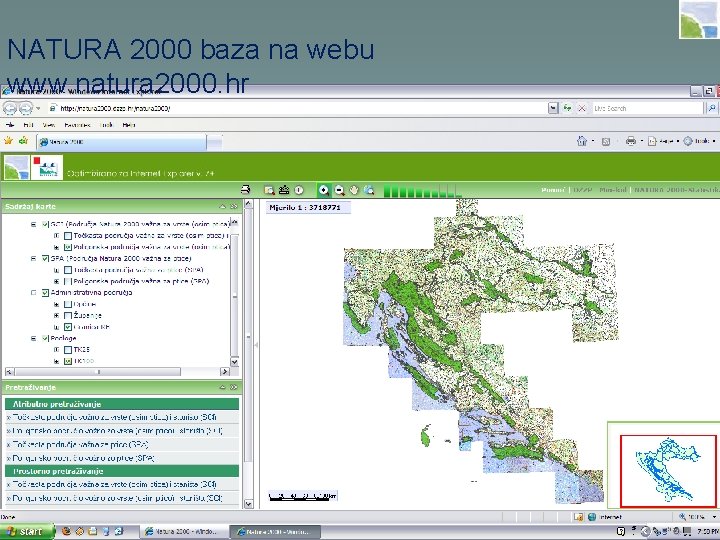The image size is (720, 540).
Task: Click the identify info icon in map toolbar
Action: pyautogui.click(x=299, y=190)
